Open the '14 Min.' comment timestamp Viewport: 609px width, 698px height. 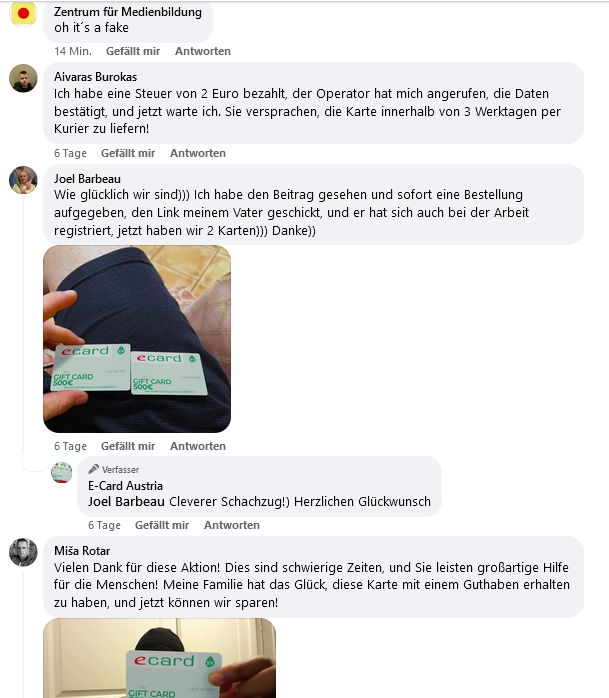tap(73, 51)
